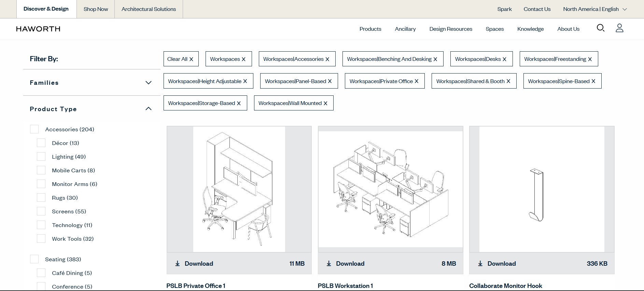The image size is (644, 291).
Task: Open PSLB Workstation 1 title link
Action: click(345, 286)
